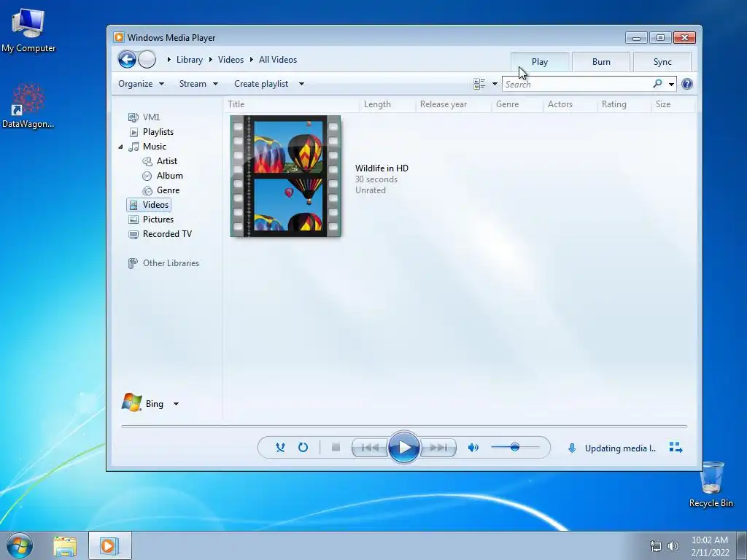Open Windows Explorer from the taskbar
Image resolution: width=747 pixels, height=560 pixels.
coord(65,546)
